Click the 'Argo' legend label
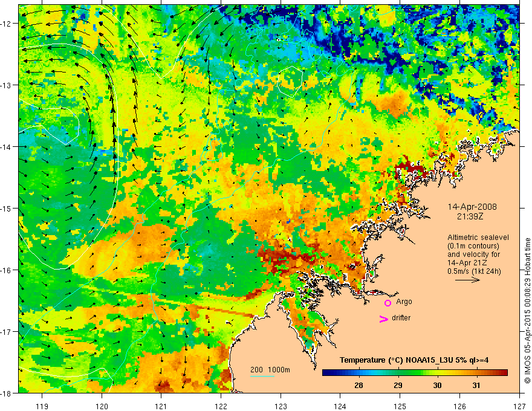 (404, 302)
